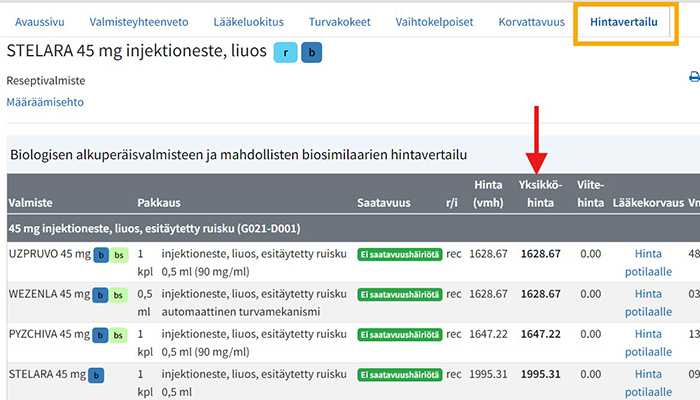Click the 'b' badge in WEZENLA row
Screen dimensions: 700x400
point(100,295)
